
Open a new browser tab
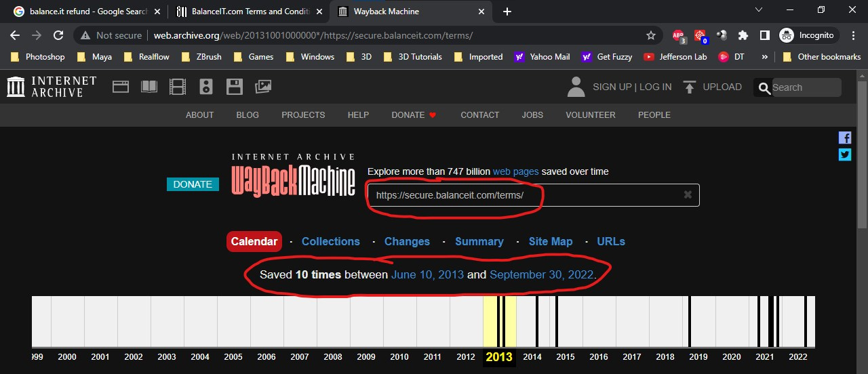point(507,12)
